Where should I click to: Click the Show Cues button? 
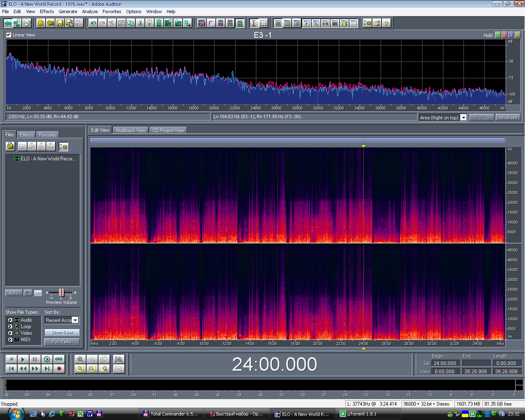click(x=62, y=332)
